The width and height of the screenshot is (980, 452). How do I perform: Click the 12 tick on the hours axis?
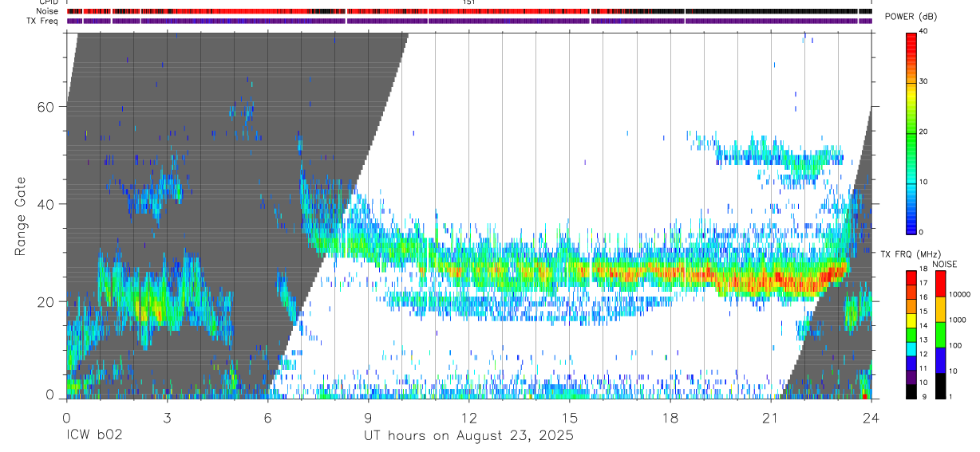click(468, 417)
